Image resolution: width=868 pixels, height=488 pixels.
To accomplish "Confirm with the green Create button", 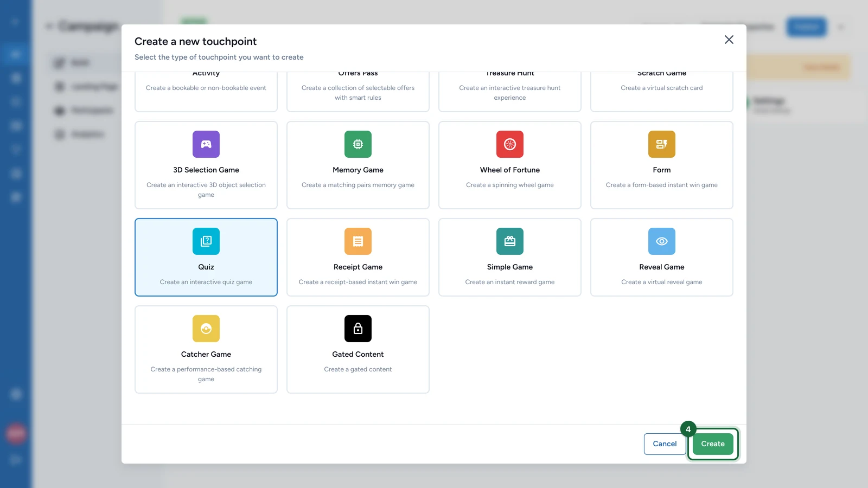I will [x=713, y=444].
